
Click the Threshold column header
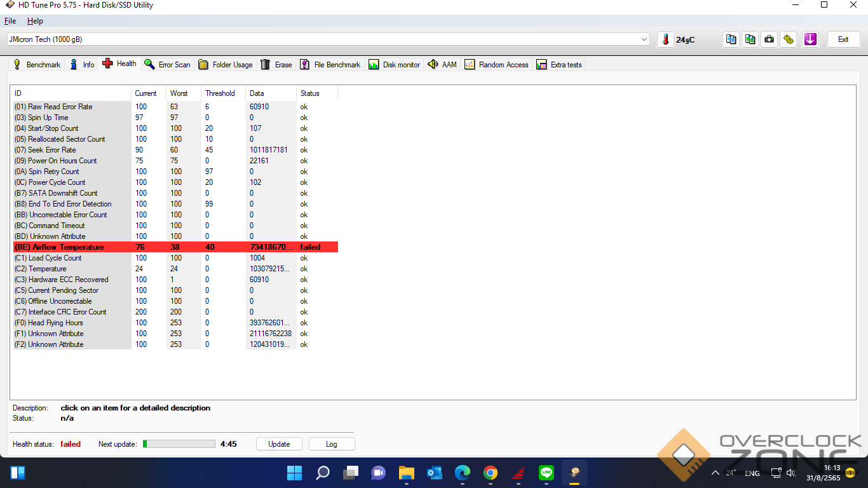(x=224, y=93)
